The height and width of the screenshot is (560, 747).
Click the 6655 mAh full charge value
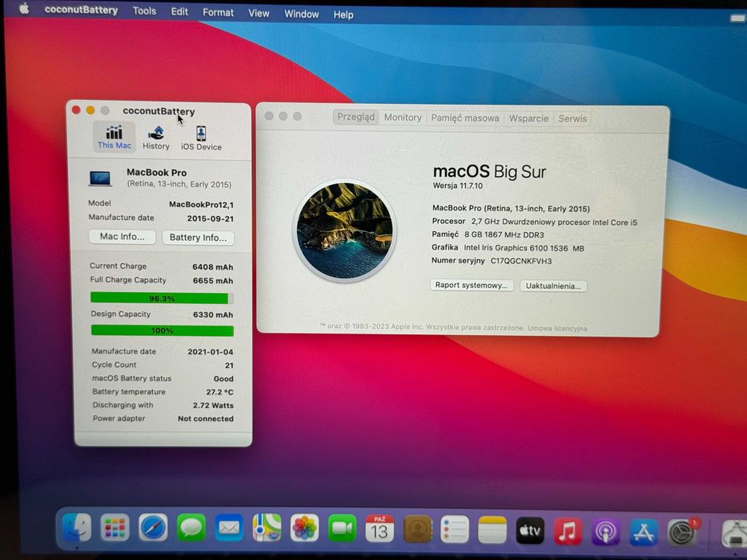point(213,281)
